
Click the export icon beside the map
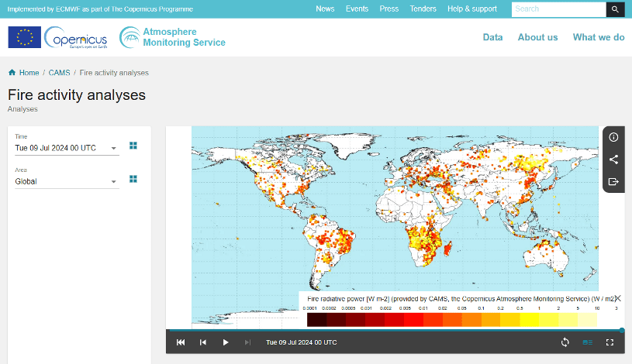point(613,182)
